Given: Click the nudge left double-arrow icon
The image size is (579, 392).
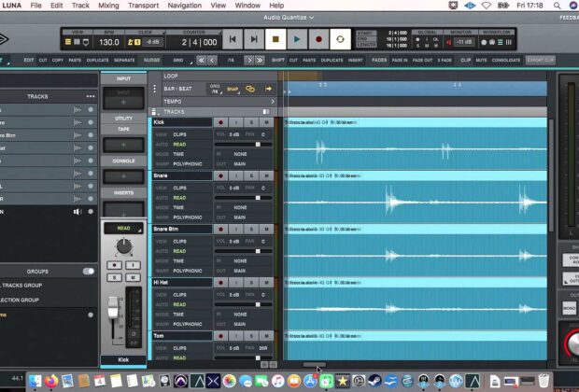Looking at the screenshot, I should point(202,60).
